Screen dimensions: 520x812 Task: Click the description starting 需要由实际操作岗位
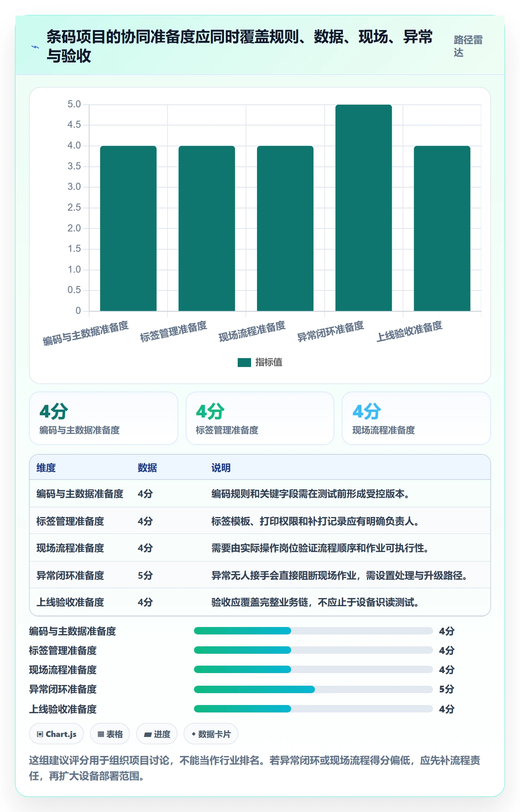321,548
